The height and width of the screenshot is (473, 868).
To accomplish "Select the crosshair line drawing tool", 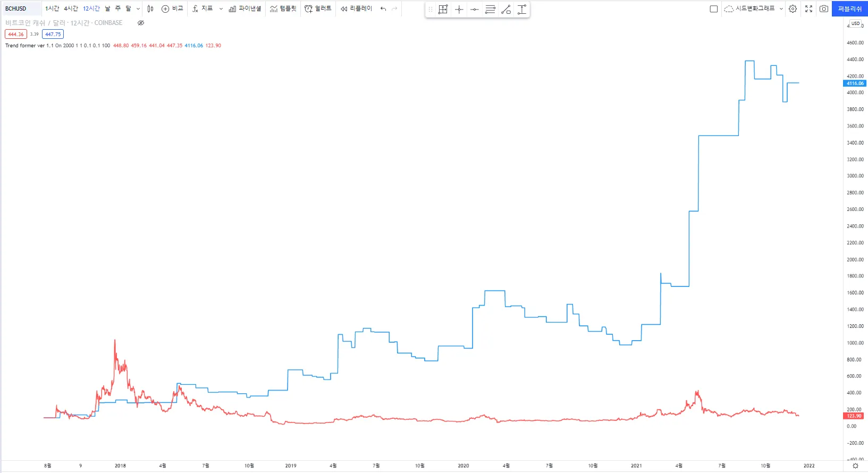I will [459, 9].
